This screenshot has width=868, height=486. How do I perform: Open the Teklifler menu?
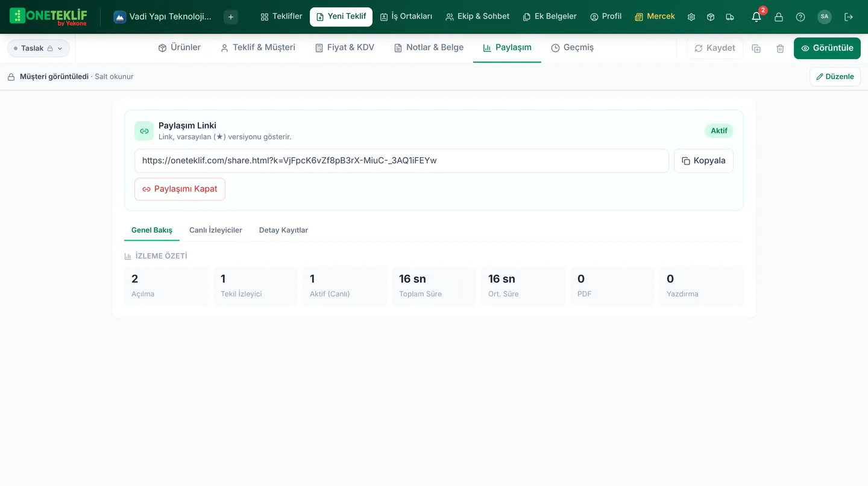(x=281, y=17)
